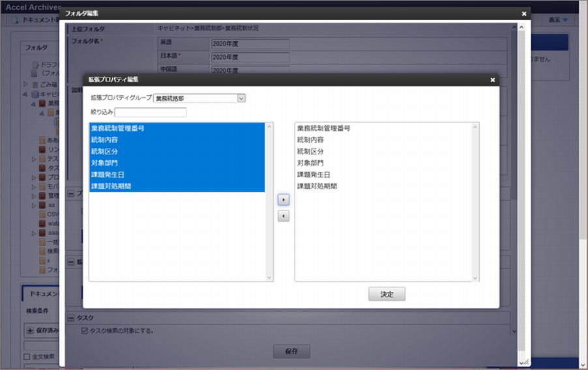Select 課題対処期間 in the left list

pos(177,186)
